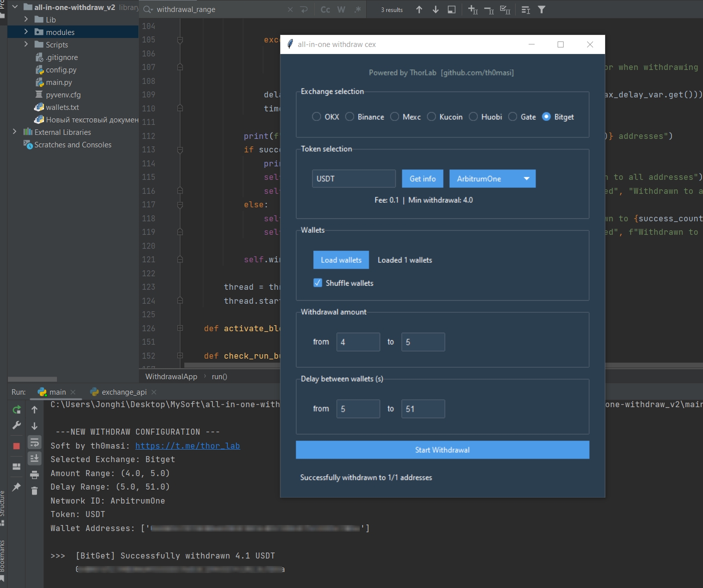Expand the modules folder

point(26,32)
